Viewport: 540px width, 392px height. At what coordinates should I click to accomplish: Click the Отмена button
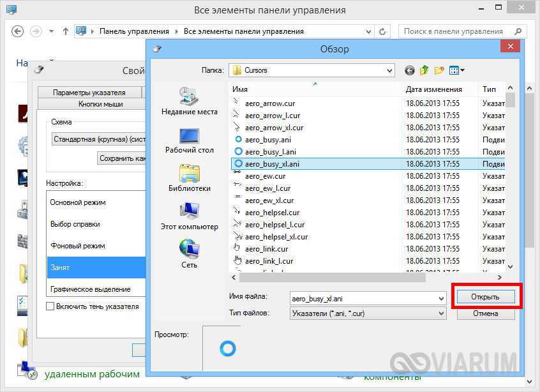(x=485, y=313)
